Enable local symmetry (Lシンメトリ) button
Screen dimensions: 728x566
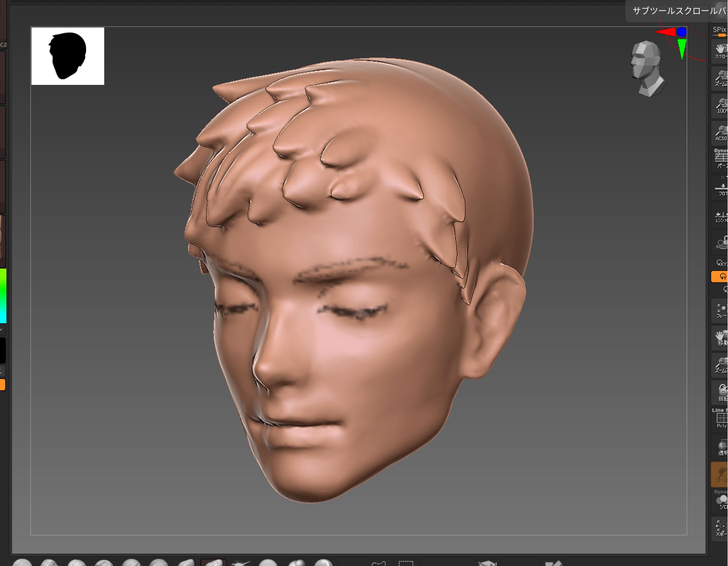[x=721, y=216]
